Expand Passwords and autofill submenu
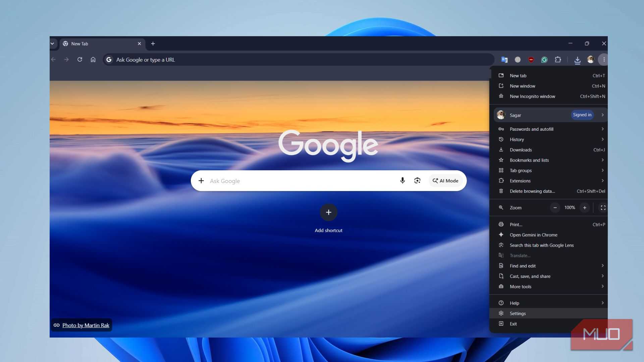The width and height of the screenshot is (644, 362). tap(548, 129)
